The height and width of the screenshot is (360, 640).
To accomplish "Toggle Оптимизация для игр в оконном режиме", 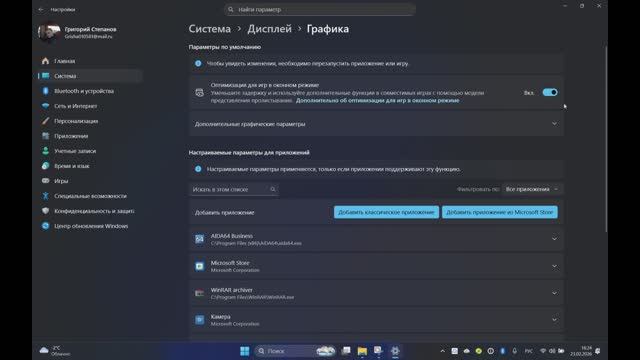I will 550,93.
